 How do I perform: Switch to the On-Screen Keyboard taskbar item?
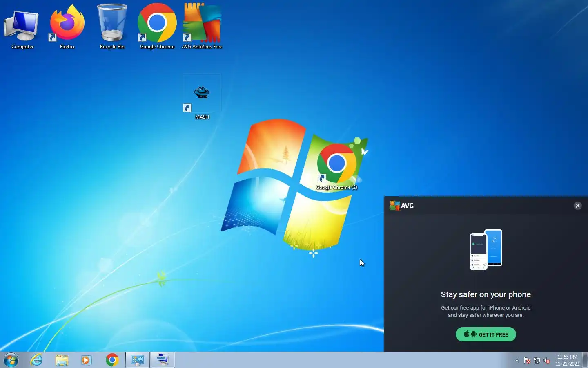pyautogui.click(x=163, y=360)
